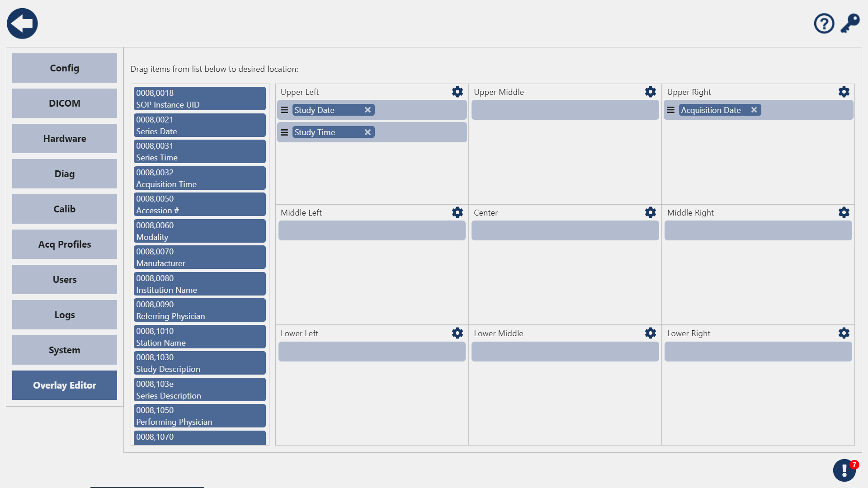868x488 pixels.
Task: Select the Accession # list item
Action: pyautogui.click(x=199, y=204)
